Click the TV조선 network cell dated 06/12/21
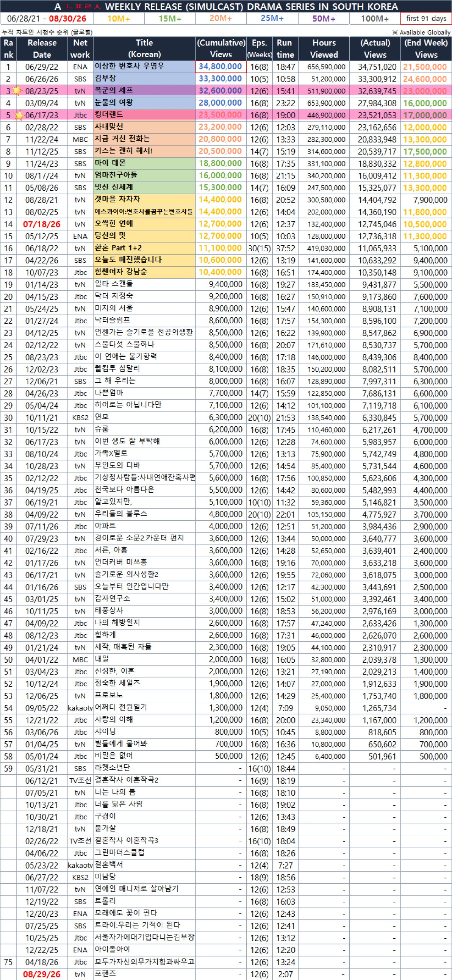 (x=80, y=781)
